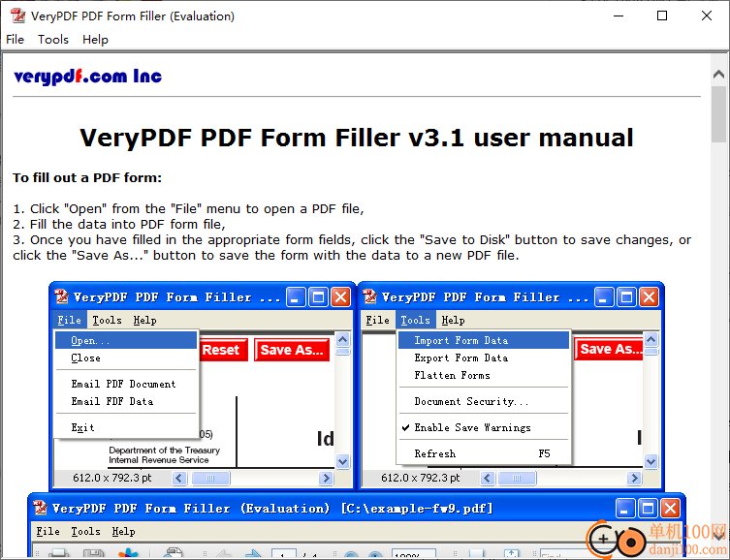Select 'Import Form Data' in the right screenshot
The image size is (730, 560).
click(x=484, y=340)
